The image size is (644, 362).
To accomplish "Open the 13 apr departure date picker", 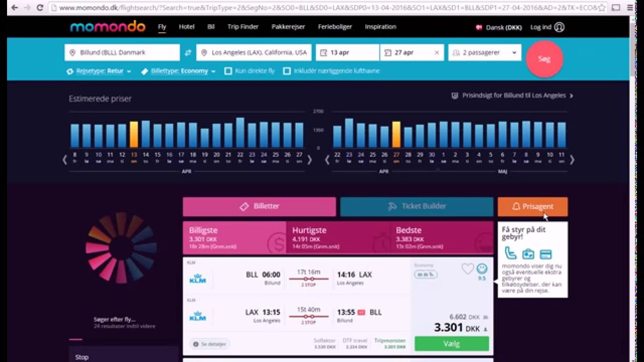I will click(x=347, y=52).
